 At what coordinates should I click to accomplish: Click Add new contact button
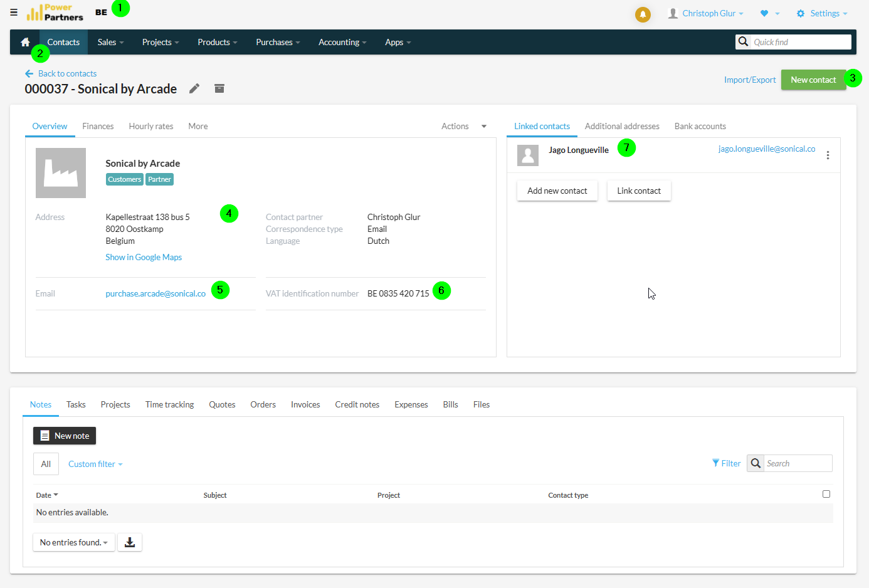(x=557, y=191)
